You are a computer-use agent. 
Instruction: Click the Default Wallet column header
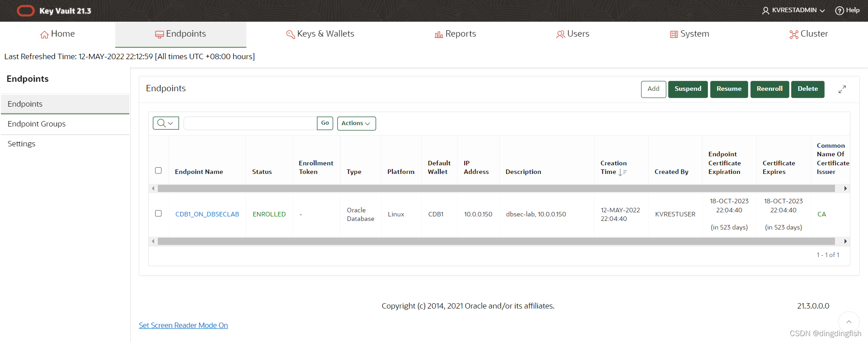(x=439, y=167)
